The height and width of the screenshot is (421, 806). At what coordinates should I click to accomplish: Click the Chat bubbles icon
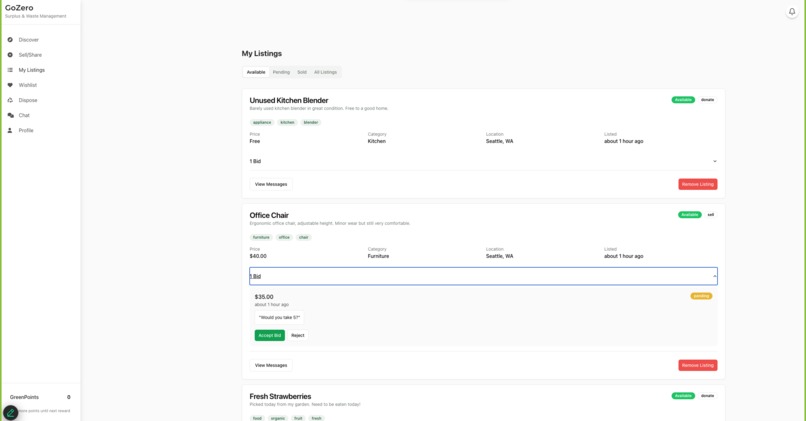10,115
